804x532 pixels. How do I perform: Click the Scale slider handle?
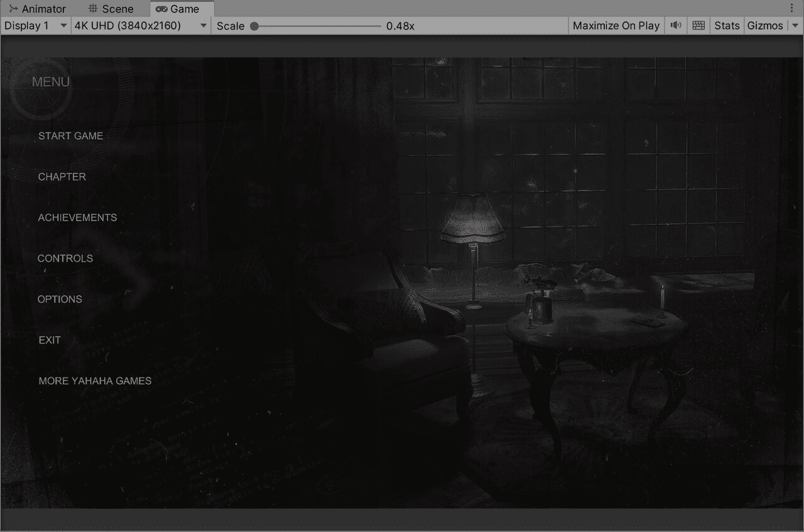coord(254,26)
